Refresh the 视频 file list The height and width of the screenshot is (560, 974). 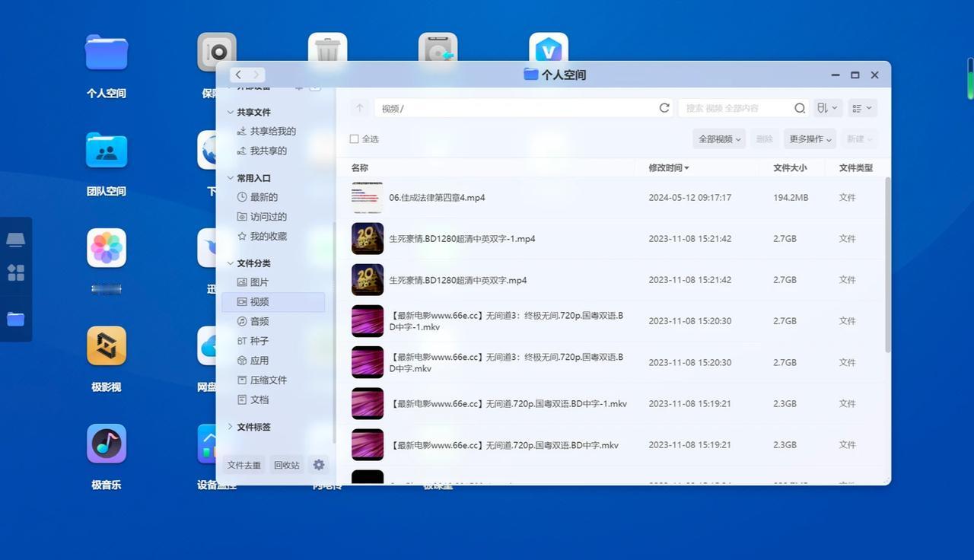(664, 108)
